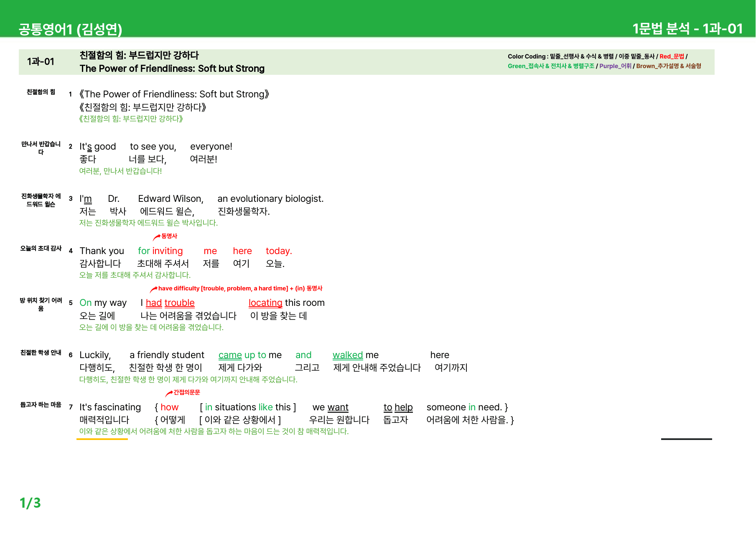Click the Korean gloss '제게 안내해 주었습니다'
This screenshot has width=756, height=534.
click(x=377, y=368)
